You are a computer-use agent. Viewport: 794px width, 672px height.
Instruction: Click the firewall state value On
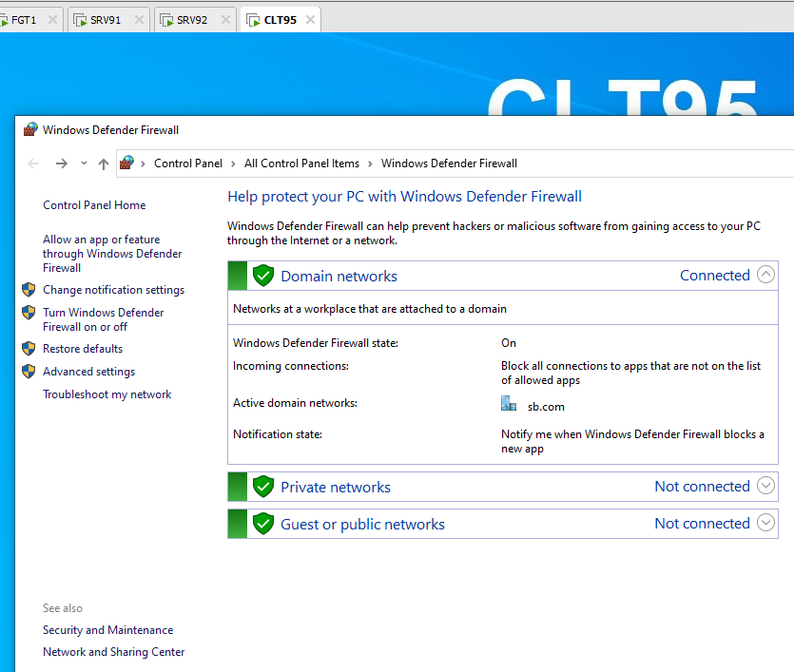(x=509, y=342)
